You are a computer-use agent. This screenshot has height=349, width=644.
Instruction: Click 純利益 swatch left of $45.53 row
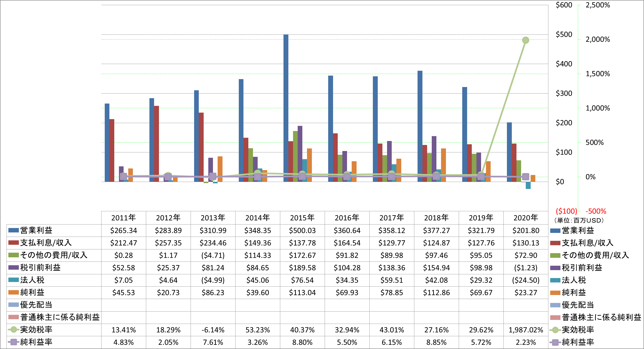click(x=13, y=292)
